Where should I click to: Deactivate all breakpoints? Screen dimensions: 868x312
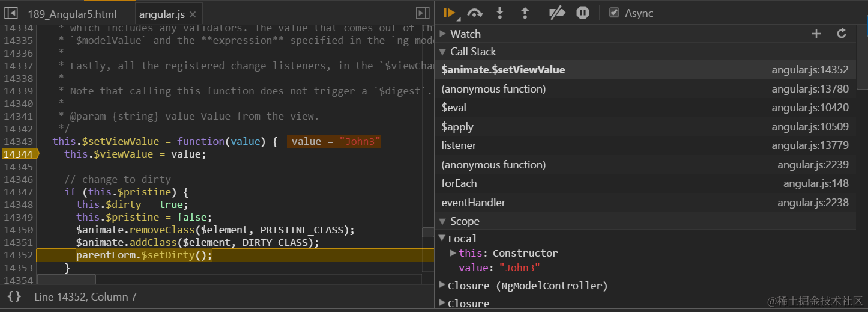coord(558,13)
